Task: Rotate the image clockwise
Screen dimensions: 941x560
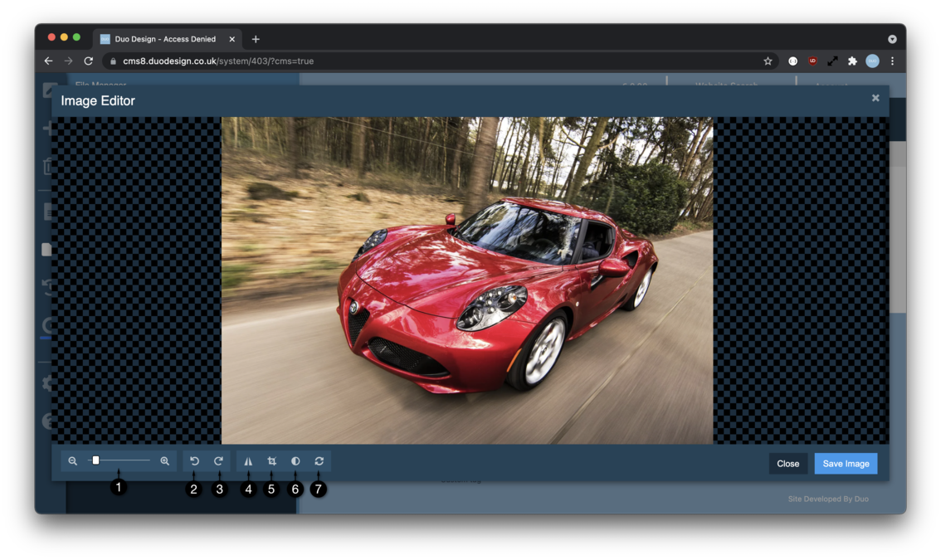Action: [220, 460]
